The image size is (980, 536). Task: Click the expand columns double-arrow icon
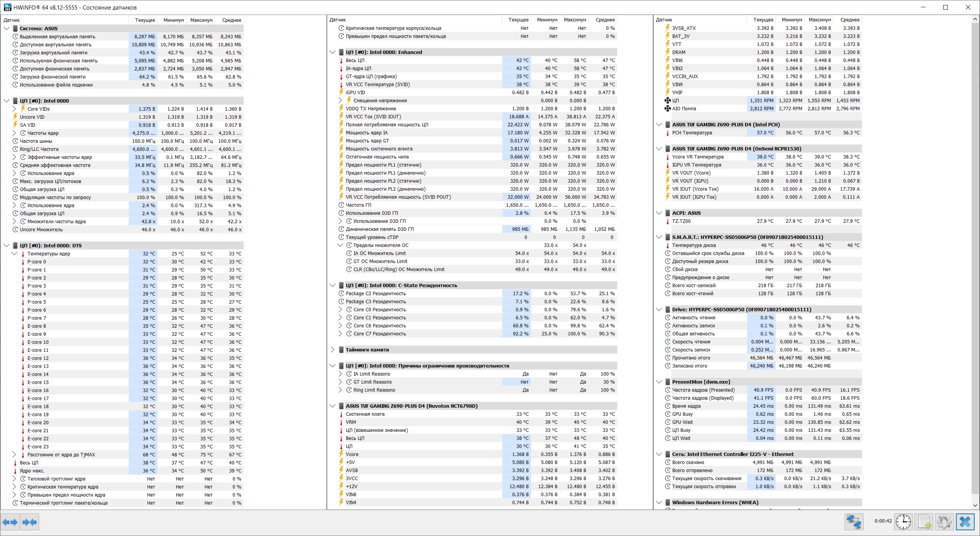pyautogui.click(x=10, y=522)
